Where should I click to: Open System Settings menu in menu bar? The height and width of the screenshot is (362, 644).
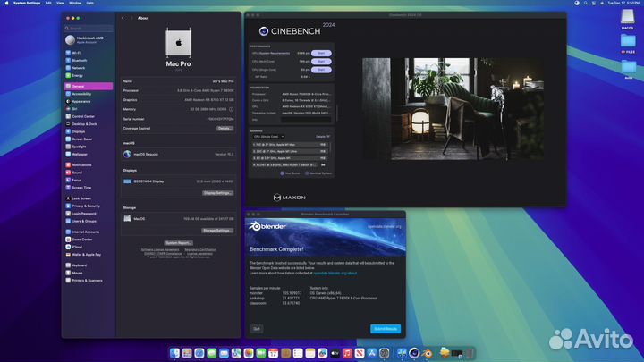coord(27,3)
